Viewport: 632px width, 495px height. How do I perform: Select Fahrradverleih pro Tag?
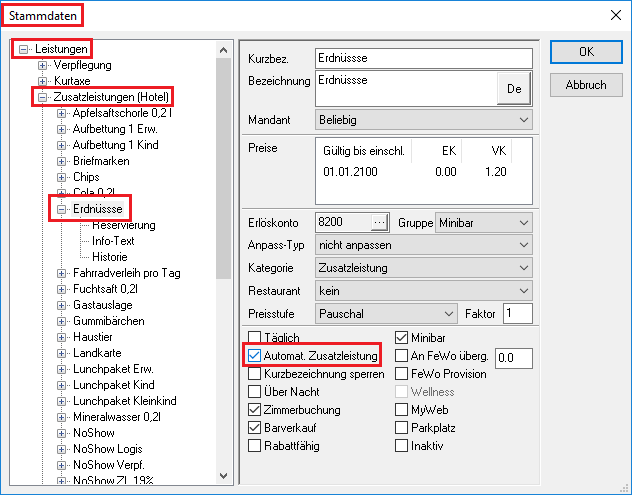[x=127, y=273]
